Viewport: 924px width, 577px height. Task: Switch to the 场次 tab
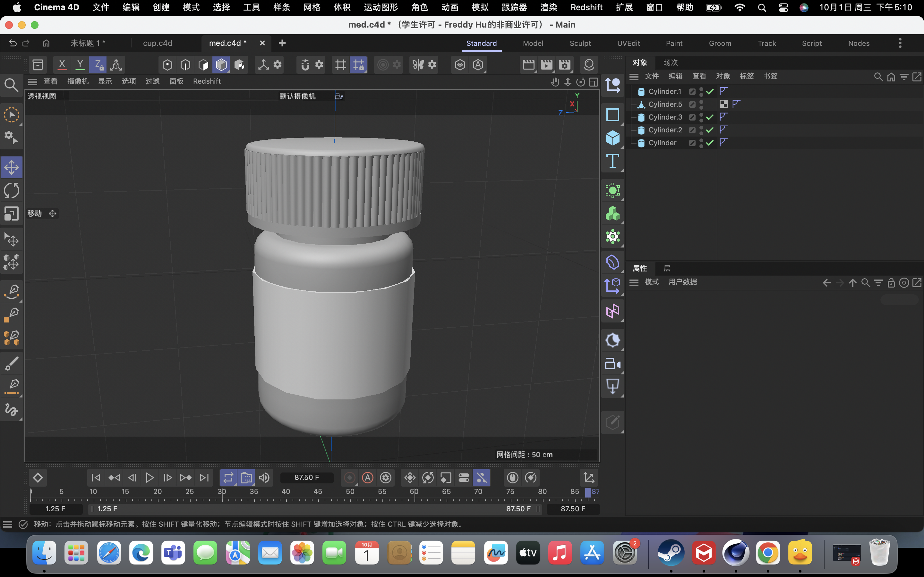point(670,62)
